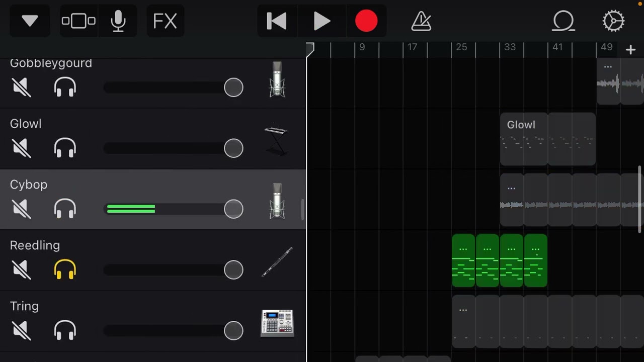
Task: Mute the Glowl track
Action: coord(21,148)
